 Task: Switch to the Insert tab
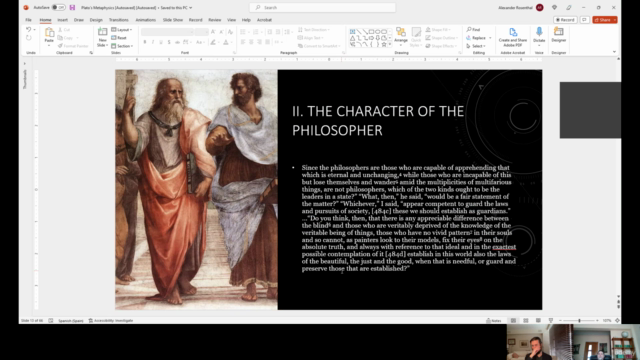click(x=62, y=20)
